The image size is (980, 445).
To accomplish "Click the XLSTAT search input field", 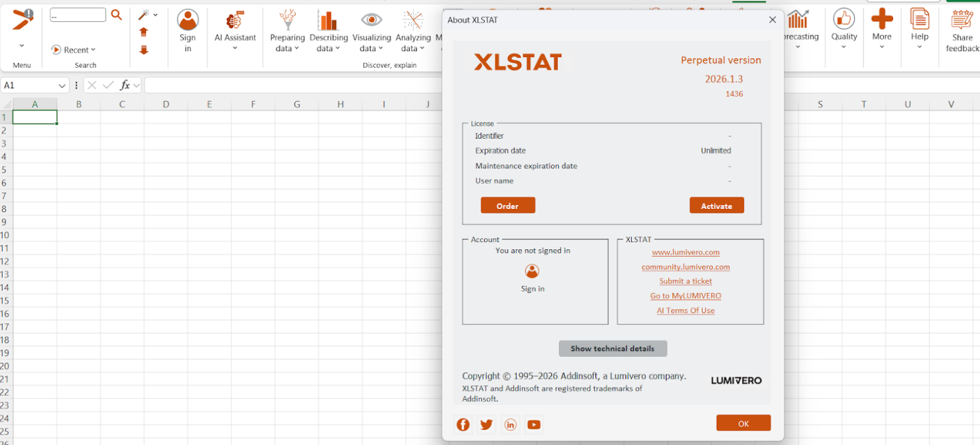I will tap(78, 15).
